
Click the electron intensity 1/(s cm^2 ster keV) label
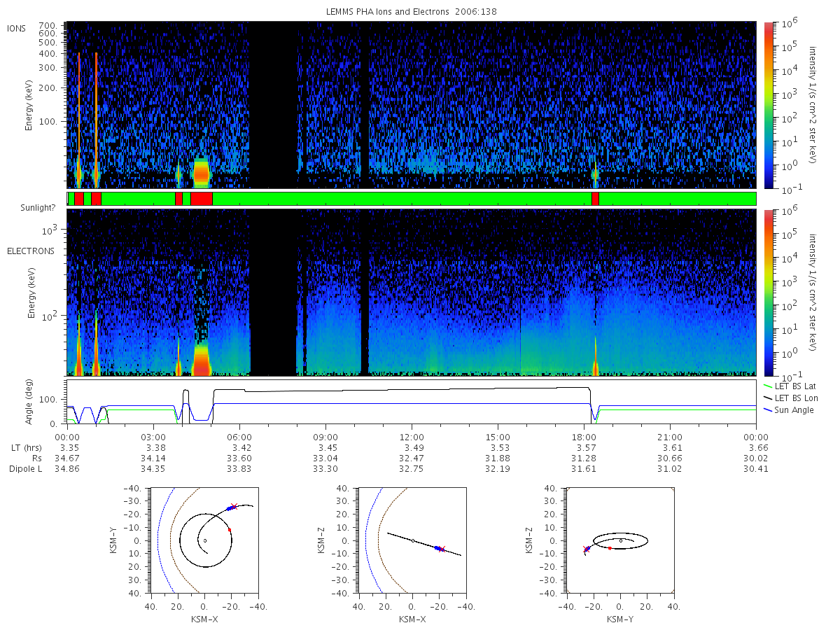pyautogui.click(x=814, y=291)
